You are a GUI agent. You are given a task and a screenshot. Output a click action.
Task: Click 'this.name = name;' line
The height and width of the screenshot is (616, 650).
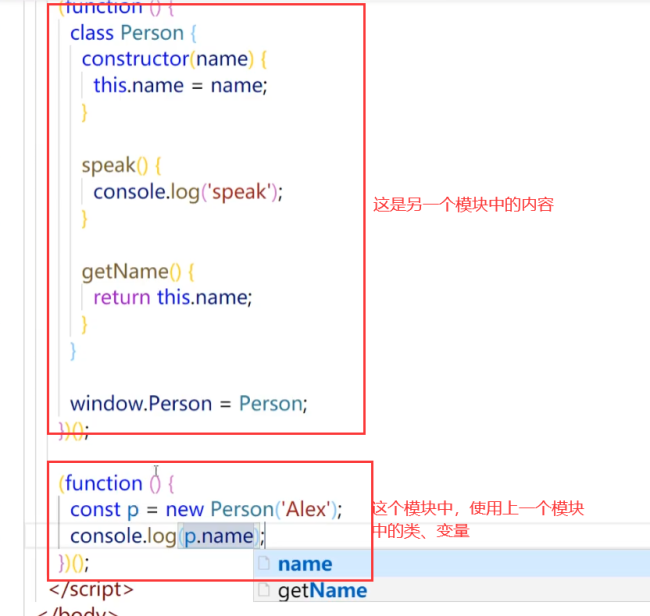[180, 86]
